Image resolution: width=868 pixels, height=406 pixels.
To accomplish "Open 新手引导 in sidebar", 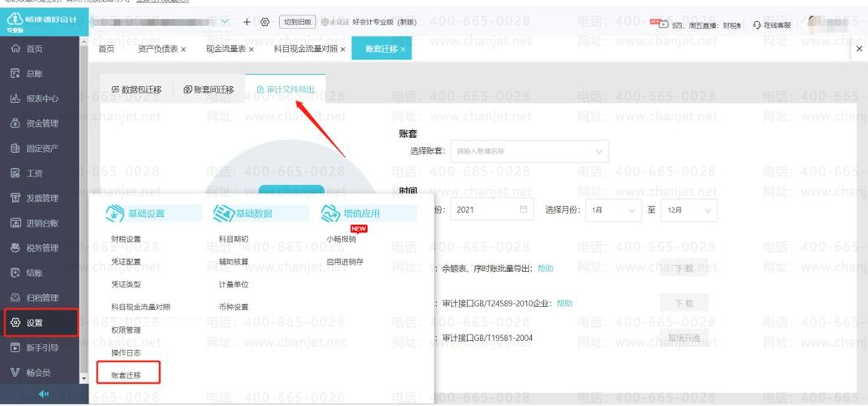I will pos(42,348).
